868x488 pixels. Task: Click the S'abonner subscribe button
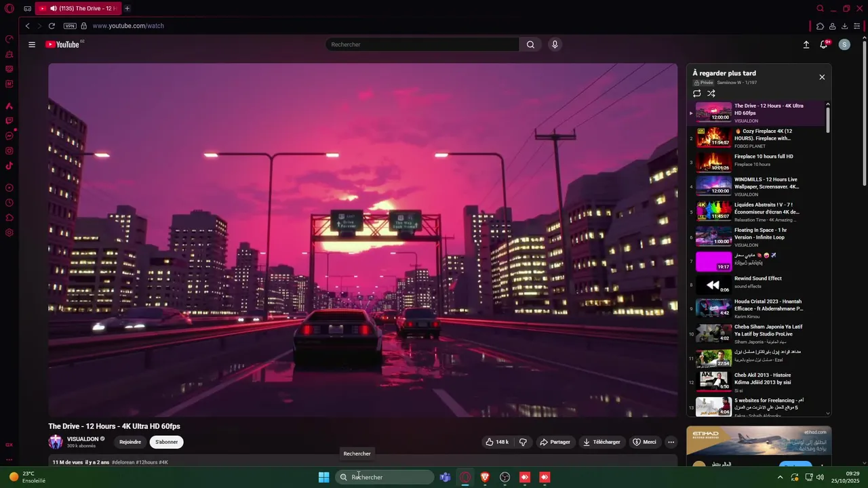[x=166, y=442]
